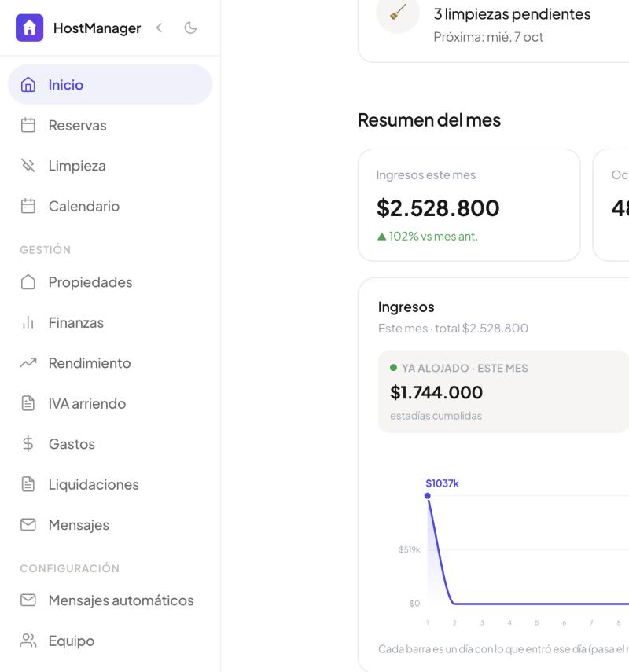The height and width of the screenshot is (672, 629).
Task: Click the Limpieza icon in the sidebar
Action: 28,165
